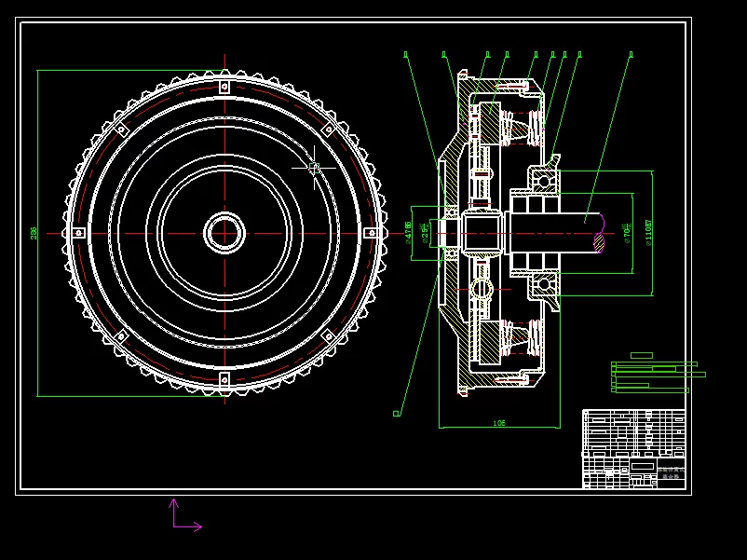Select the ∅25 diameter dimension text
The image size is (747, 560).
coord(425,233)
